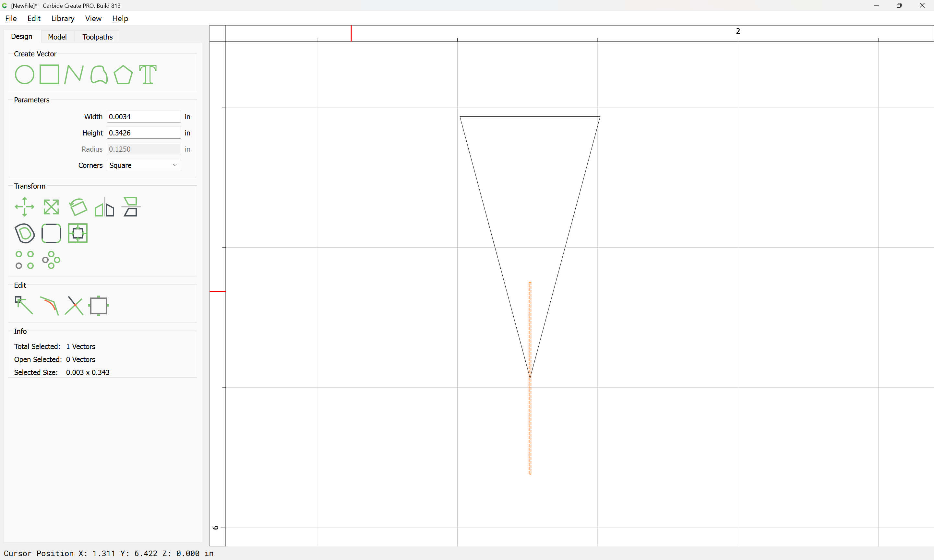Open the Help menu
The height and width of the screenshot is (560, 934).
tap(120, 18)
